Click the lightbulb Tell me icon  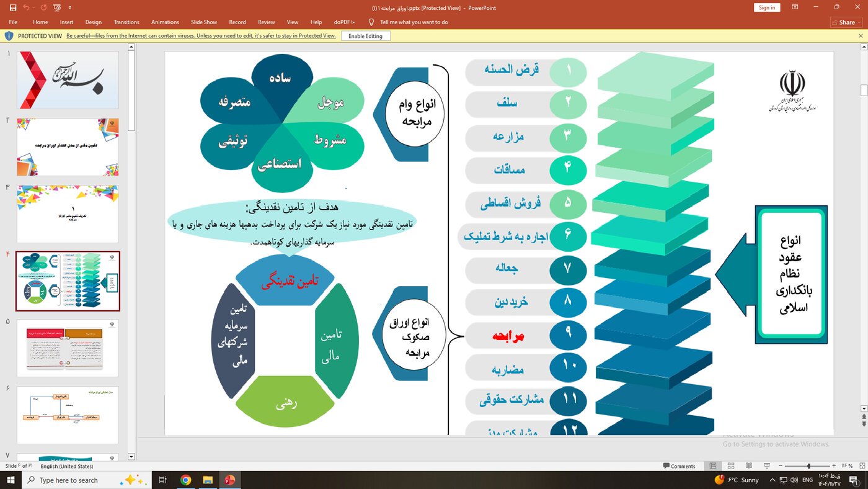pos(371,22)
